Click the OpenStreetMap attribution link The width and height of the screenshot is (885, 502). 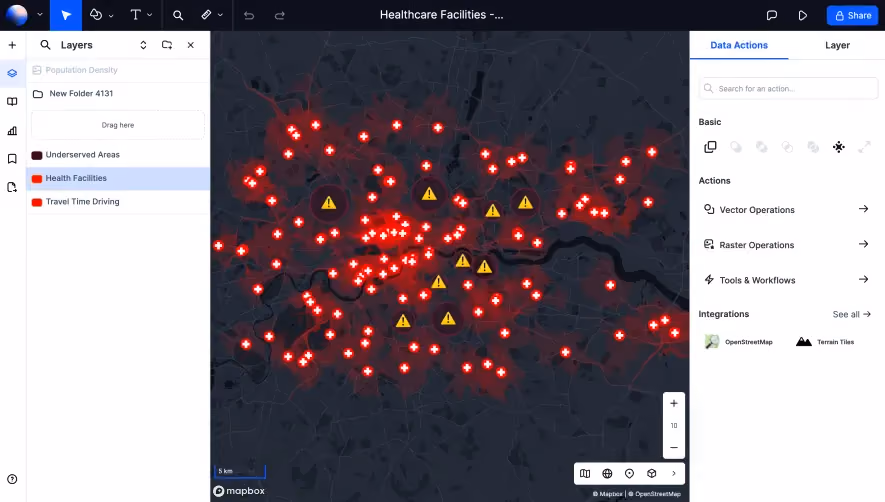pyautogui.click(x=655, y=494)
